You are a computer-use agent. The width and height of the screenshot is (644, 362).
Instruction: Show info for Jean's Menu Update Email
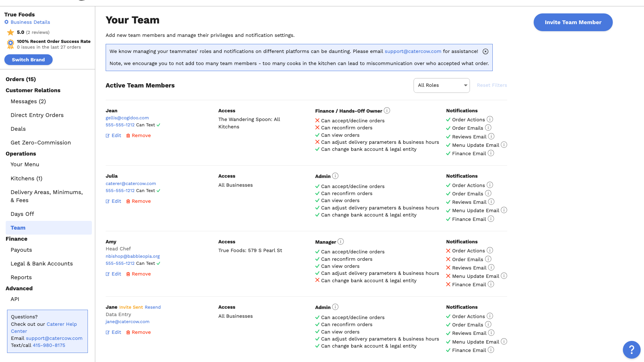point(504,144)
